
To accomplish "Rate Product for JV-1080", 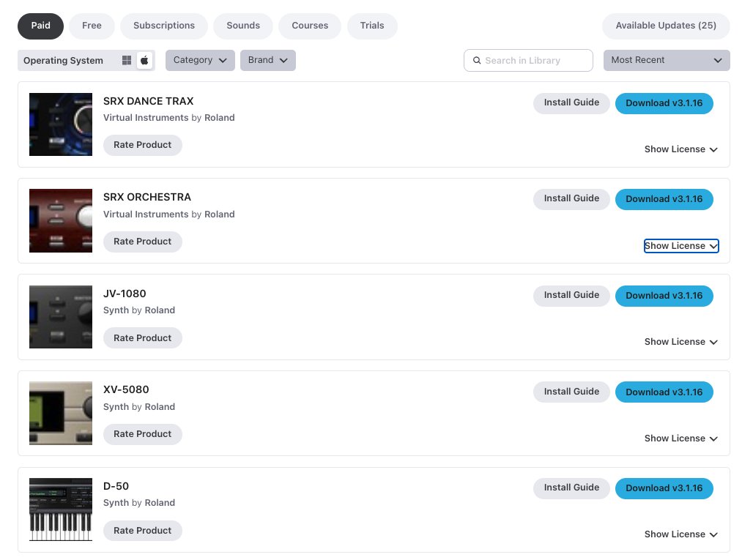I will (143, 337).
